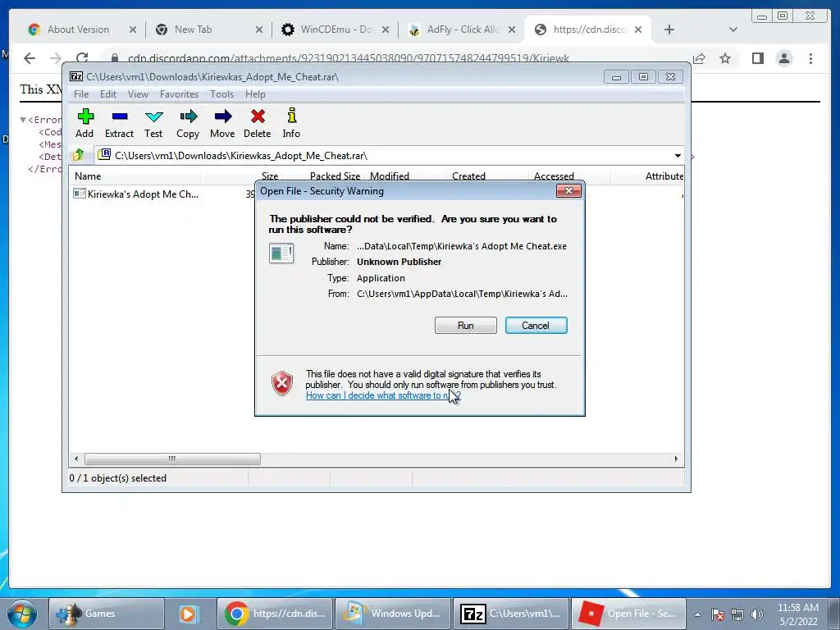Screen dimensions: 840x630
Task: Click the Action Center flag tray icon
Action: click(718, 614)
